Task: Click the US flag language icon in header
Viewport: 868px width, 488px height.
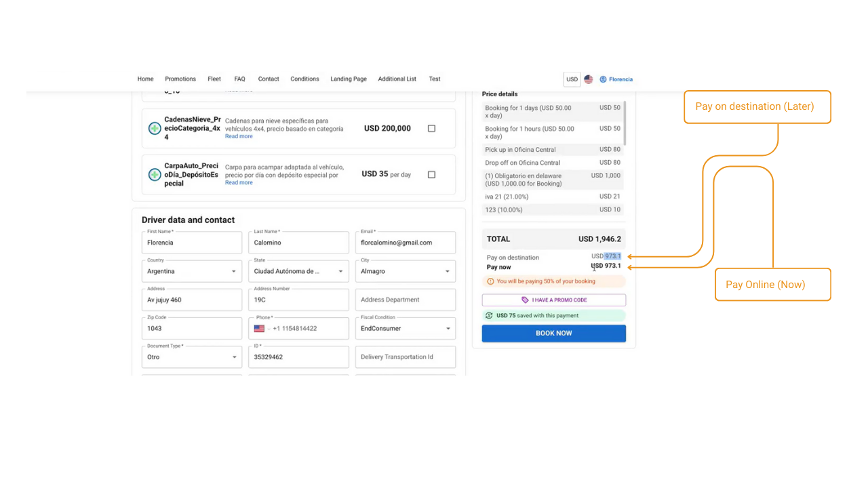Action: pyautogui.click(x=588, y=79)
